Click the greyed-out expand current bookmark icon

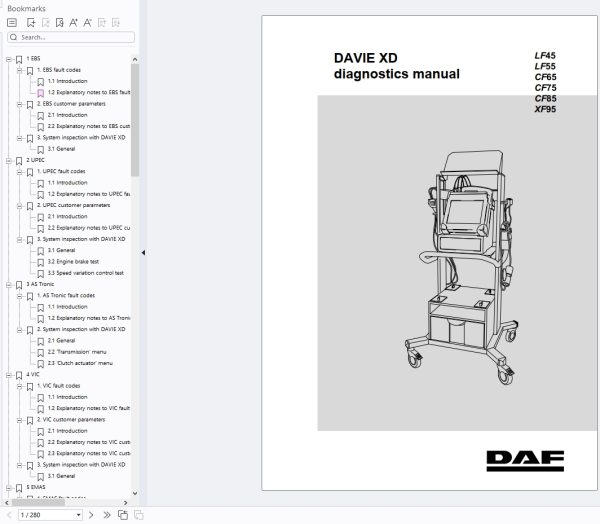pyautogui.click(x=102, y=23)
